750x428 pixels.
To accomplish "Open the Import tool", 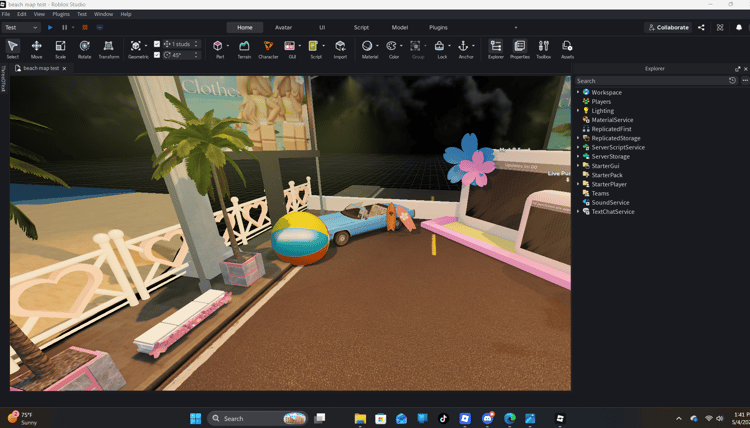I will tap(340, 49).
